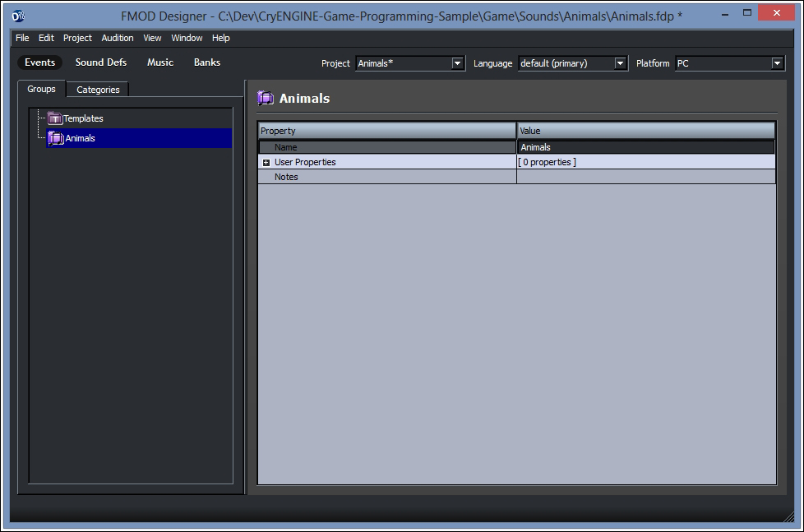Open the Window menu
Screen dimensions: 804x532
(x=187, y=38)
